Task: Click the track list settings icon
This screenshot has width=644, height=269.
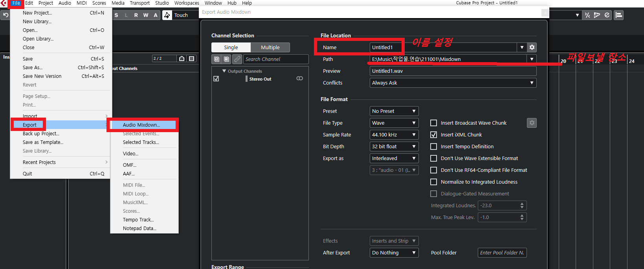Action: click(192, 59)
